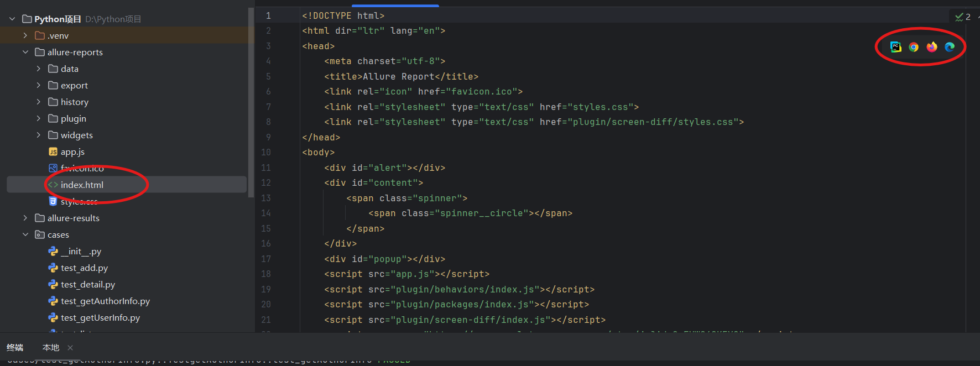Select the widgets folder row
The width and height of the screenshot is (980, 366).
point(127,135)
